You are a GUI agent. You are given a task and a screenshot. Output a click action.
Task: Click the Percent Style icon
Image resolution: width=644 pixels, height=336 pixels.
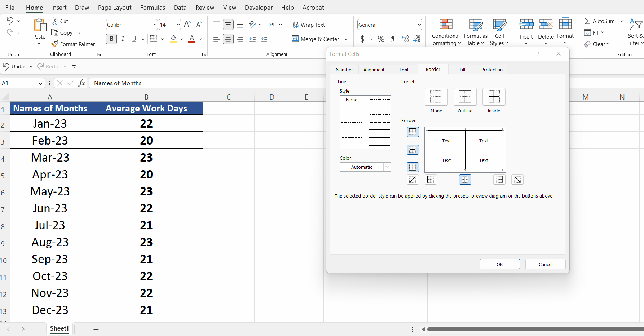381,39
